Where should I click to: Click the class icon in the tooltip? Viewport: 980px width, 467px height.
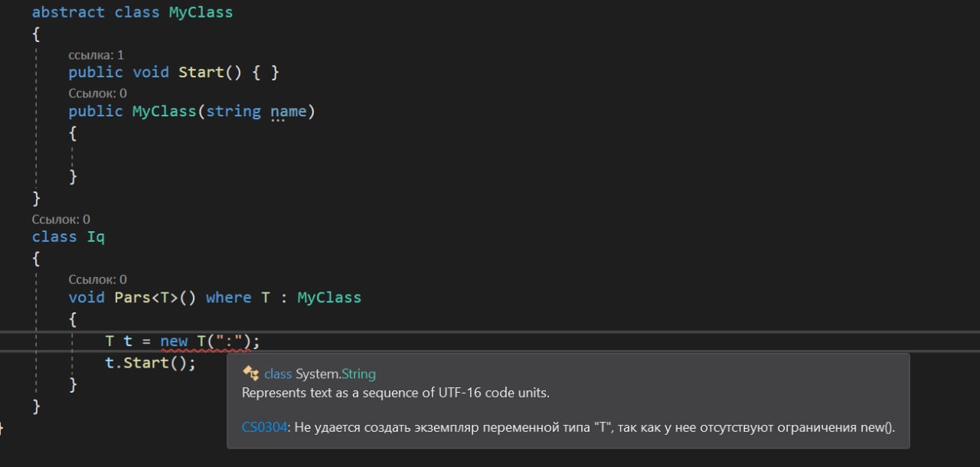pos(250,374)
